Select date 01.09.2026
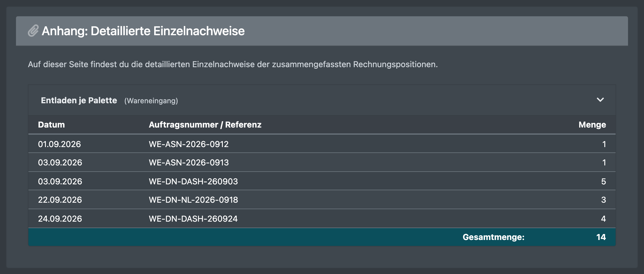The width and height of the screenshot is (644, 274). click(x=59, y=144)
